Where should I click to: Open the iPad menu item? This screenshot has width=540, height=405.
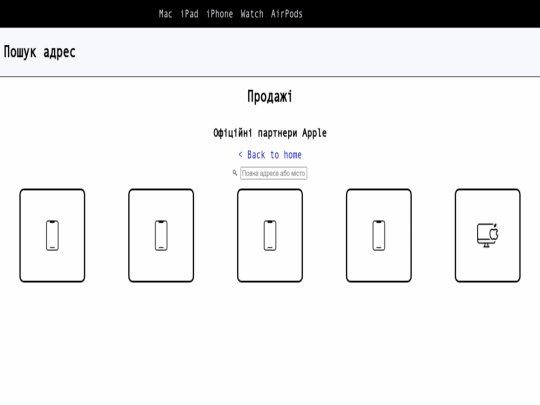click(x=189, y=14)
